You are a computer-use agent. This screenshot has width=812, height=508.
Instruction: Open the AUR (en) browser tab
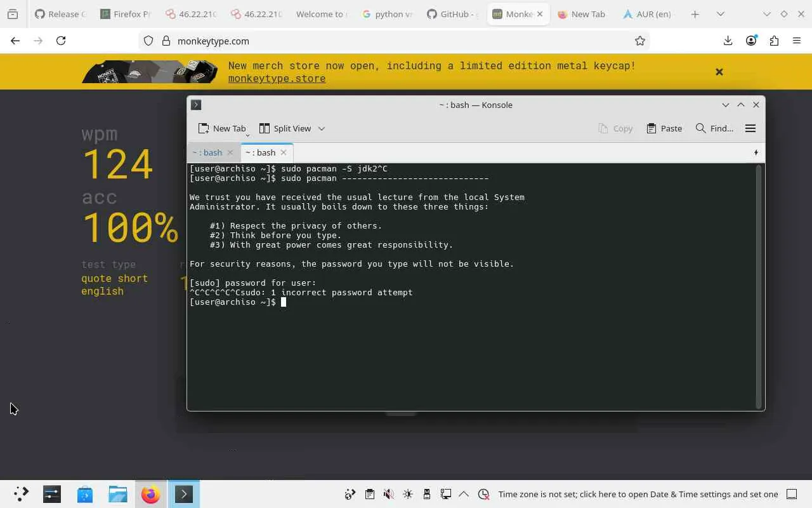click(x=647, y=14)
